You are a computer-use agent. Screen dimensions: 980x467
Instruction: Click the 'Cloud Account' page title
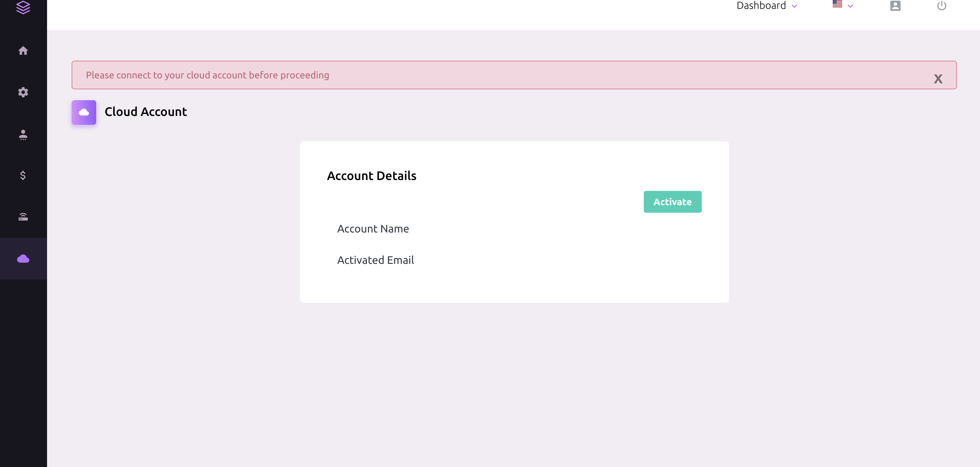tap(146, 112)
